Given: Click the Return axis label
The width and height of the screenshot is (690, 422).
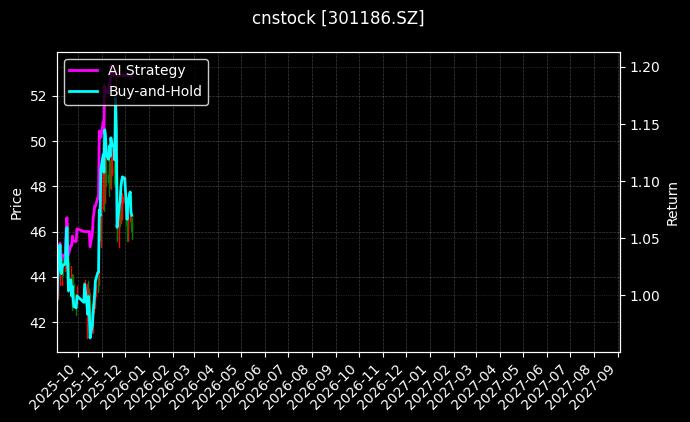Looking at the screenshot, I should pyautogui.click(x=673, y=202).
